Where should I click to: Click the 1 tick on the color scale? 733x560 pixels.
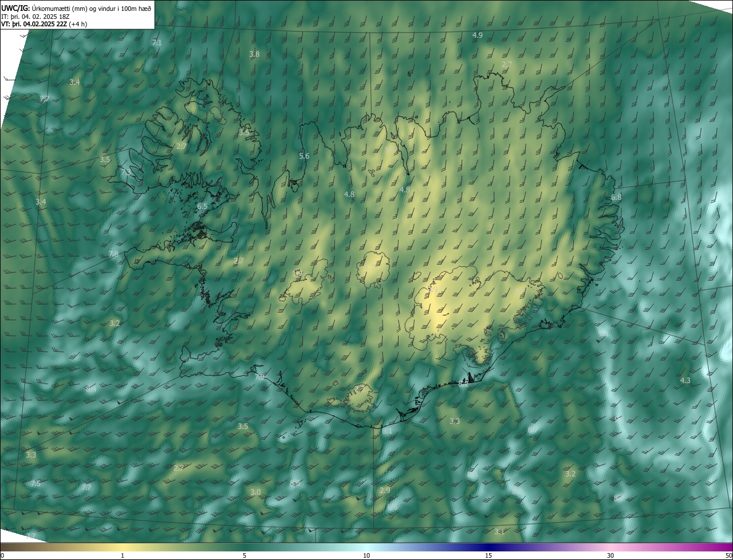[x=123, y=555]
